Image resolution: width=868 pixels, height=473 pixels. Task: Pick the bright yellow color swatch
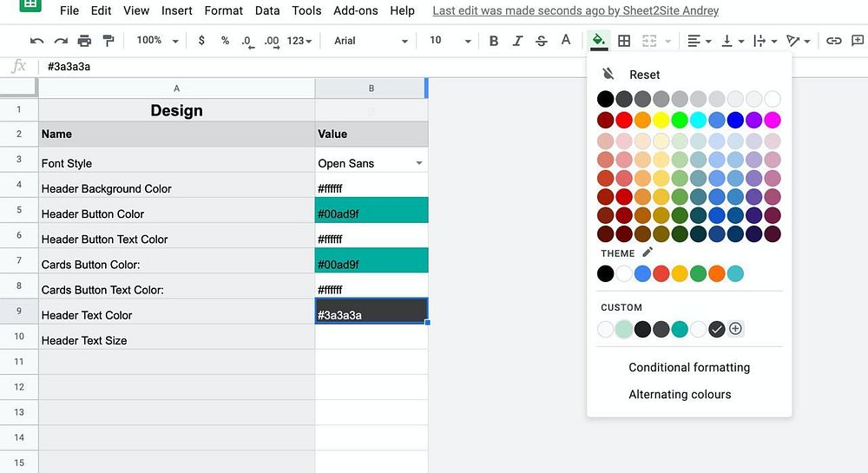pyautogui.click(x=661, y=120)
